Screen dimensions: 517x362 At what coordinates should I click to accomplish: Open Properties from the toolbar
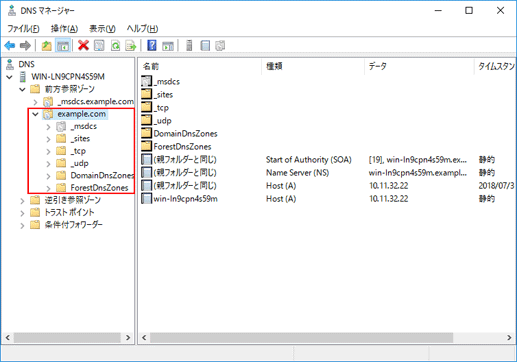(x=99, y=45)
